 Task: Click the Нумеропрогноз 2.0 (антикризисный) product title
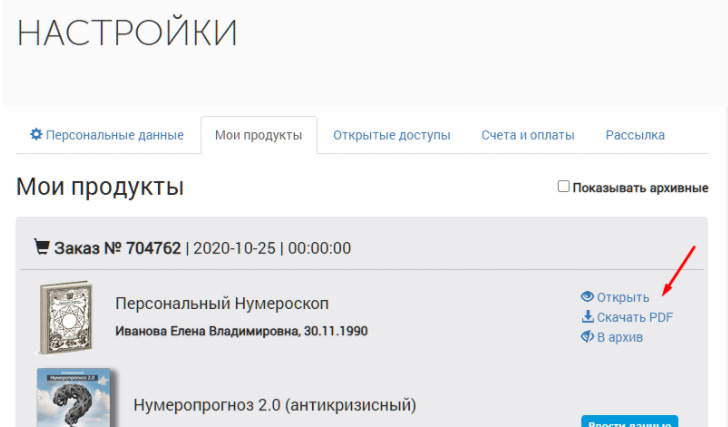coord(275,405)
